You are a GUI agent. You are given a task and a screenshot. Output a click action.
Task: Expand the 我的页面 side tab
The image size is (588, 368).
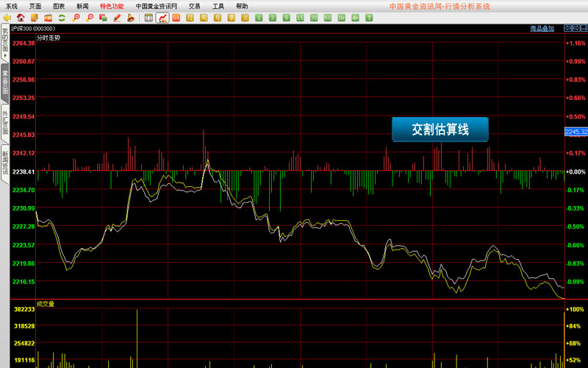4,43
